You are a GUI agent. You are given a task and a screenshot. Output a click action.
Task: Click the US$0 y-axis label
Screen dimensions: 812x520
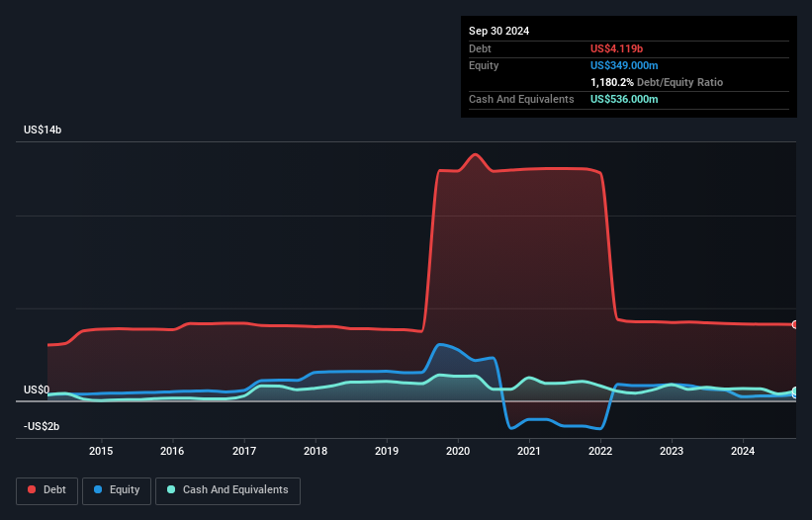coord(37,390)
